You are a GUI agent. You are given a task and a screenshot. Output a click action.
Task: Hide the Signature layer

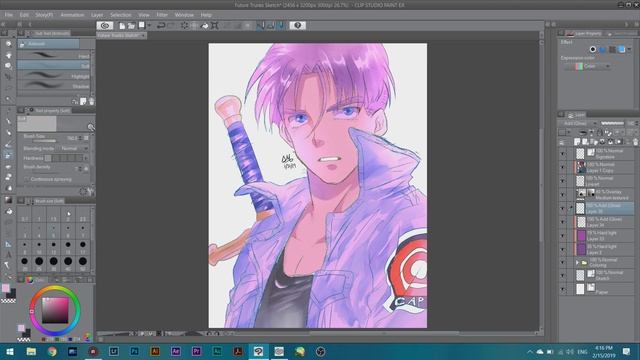click(563, 154)
